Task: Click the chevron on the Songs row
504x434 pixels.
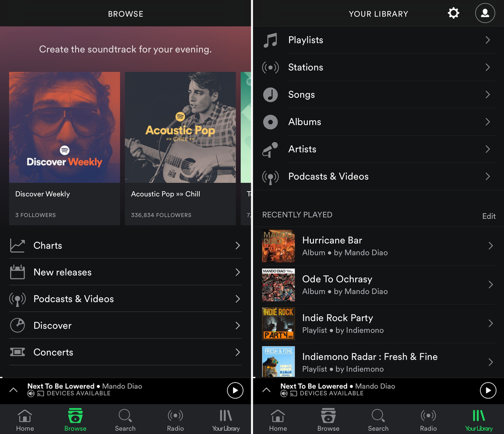Action: pyautogui.click(x=488, y=94)
